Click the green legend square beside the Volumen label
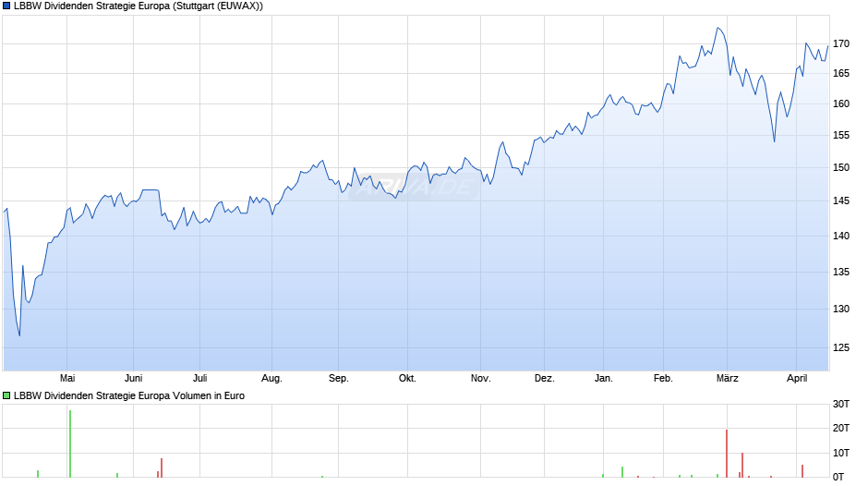 pos(6,395)
